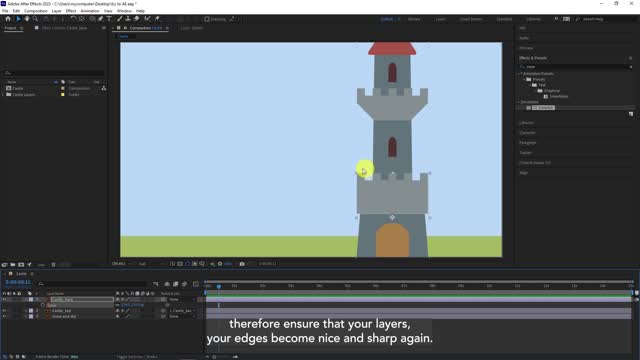The height and width of the screenshot is (360, 640).
Task: Toggle the Snapping checkbox in toolbar
Action: pyautogui.click(x=207, y=19)
